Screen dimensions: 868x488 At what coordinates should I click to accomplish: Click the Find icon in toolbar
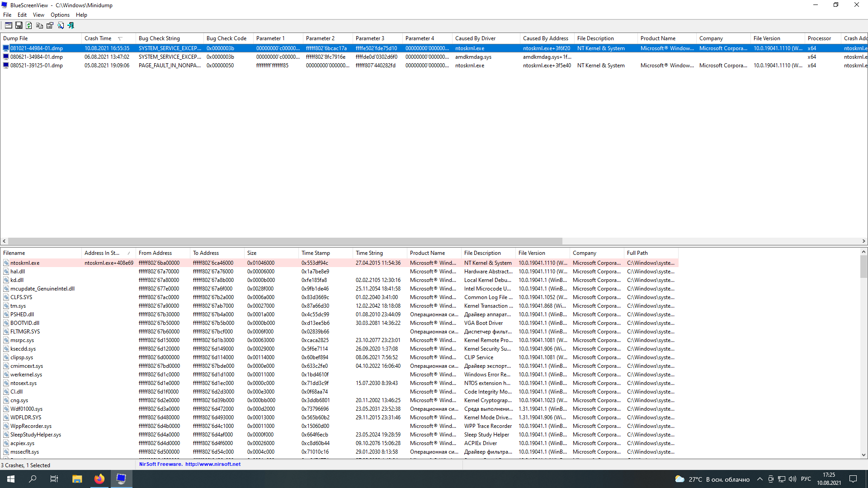60,25
